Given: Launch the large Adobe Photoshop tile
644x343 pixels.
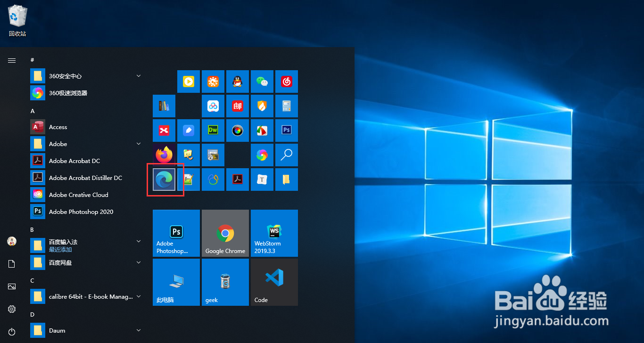Looking at the screenshot, I should pyautogui.click(x=176, y=233).
